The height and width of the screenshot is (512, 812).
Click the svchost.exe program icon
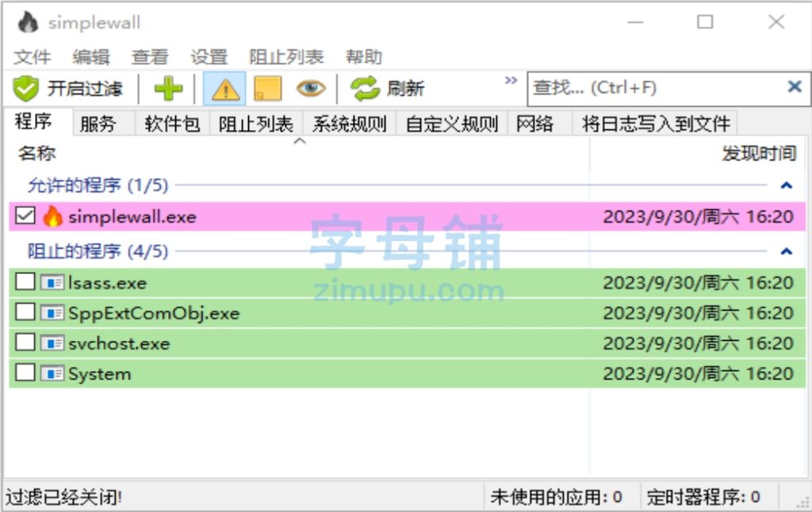[52, 343]
